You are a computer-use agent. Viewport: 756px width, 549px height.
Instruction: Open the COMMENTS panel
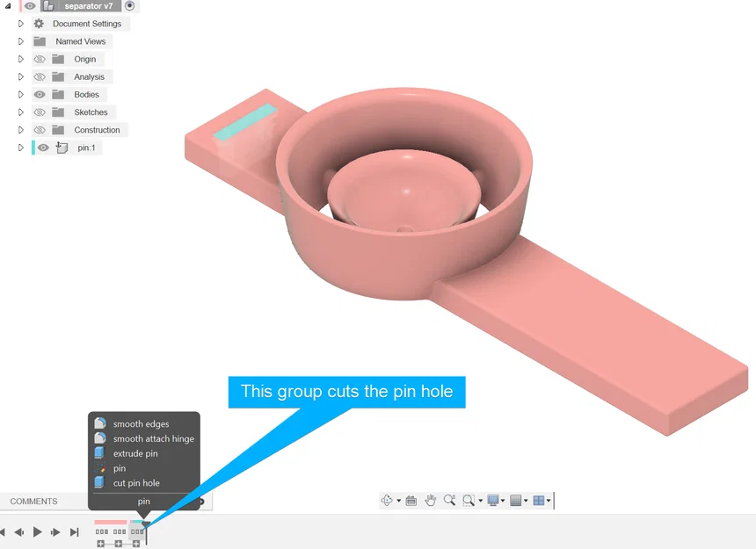[35, 501]
